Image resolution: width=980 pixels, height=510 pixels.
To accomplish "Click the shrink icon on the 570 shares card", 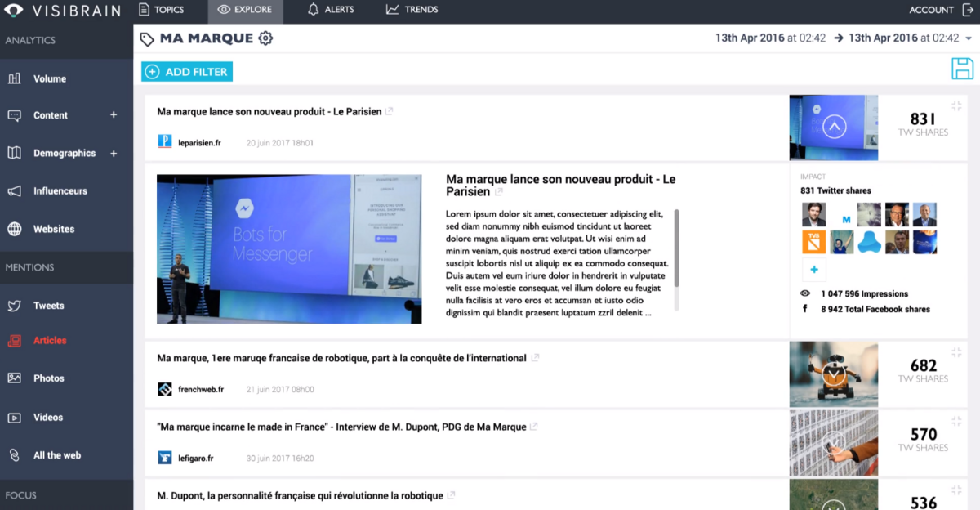I will click(956, 421).
